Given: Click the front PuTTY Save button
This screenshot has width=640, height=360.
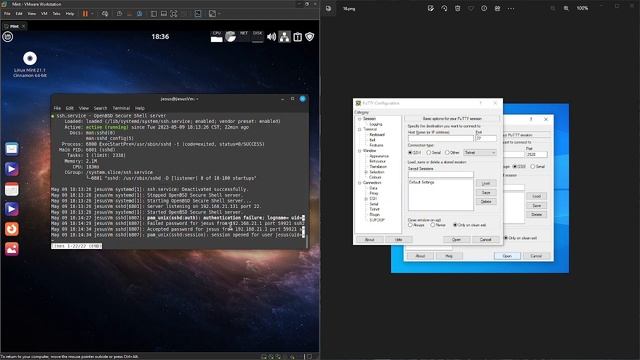Looking at the screenshot, I should [486, 193].
